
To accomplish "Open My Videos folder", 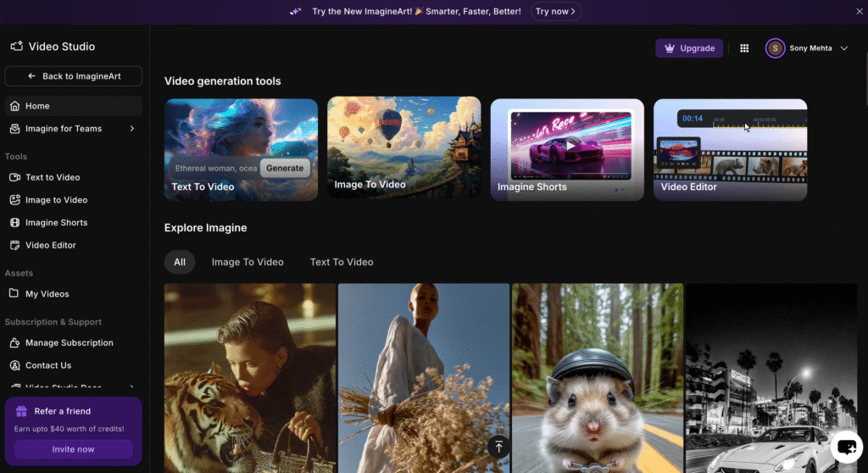I will (47, 294).
